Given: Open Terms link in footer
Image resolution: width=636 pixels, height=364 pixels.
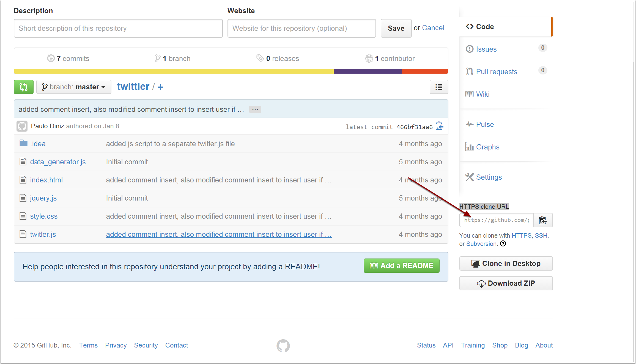Looking at the screenshot, I should point(88,345).
